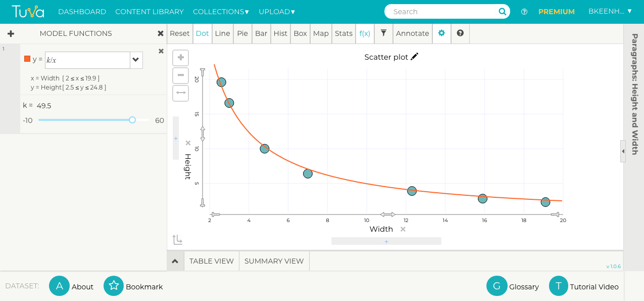Image resolution: width=644 pixels, height=301 pixels.
Task: Remove the Width attribute from x-axis
Action: (403, 229)
